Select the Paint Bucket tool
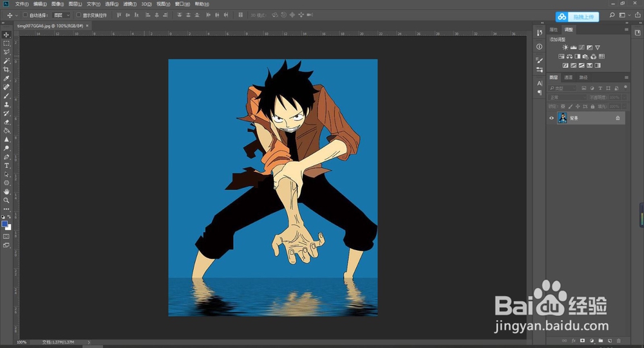This screenshot has height=348, width=644. click(6, 131)
